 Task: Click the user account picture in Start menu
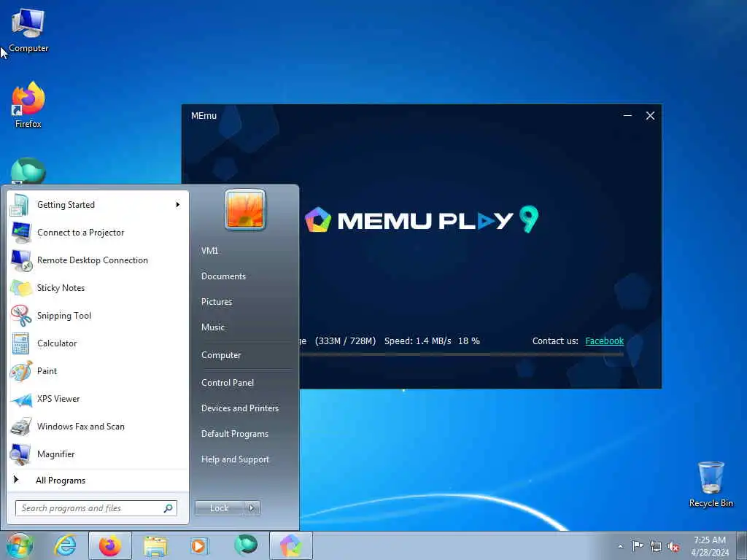click(245, 209)
